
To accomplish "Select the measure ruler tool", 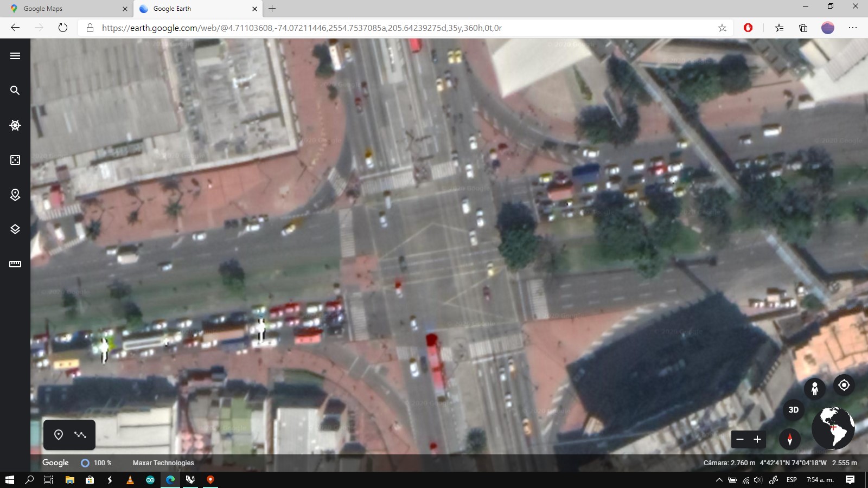I will [x=15, y=264].
